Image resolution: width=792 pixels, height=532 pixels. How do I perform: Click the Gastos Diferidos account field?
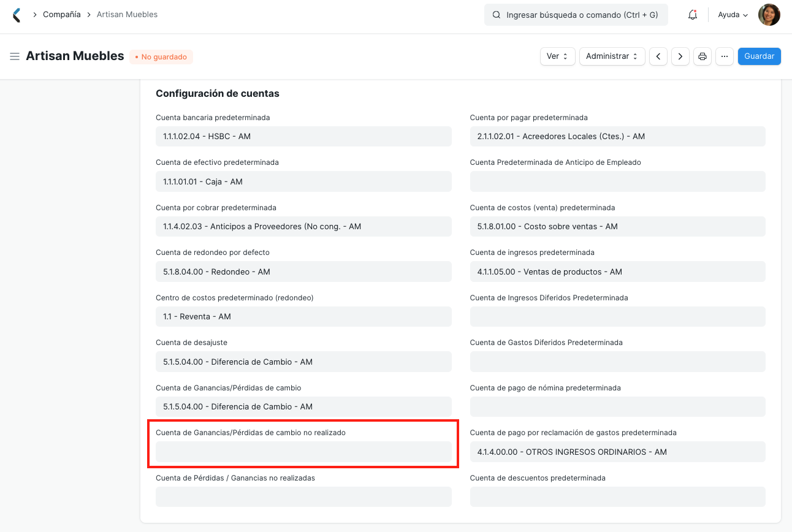click(618, 362)
